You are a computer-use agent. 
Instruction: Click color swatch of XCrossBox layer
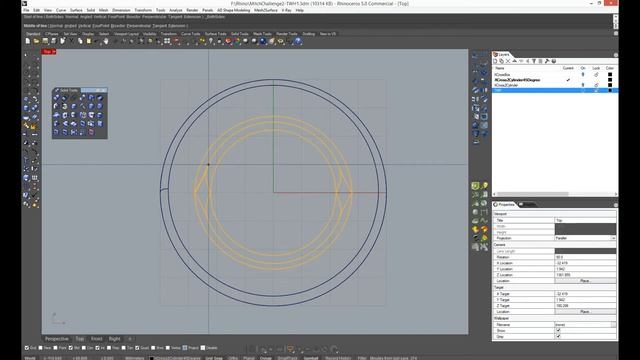point(610,75)
